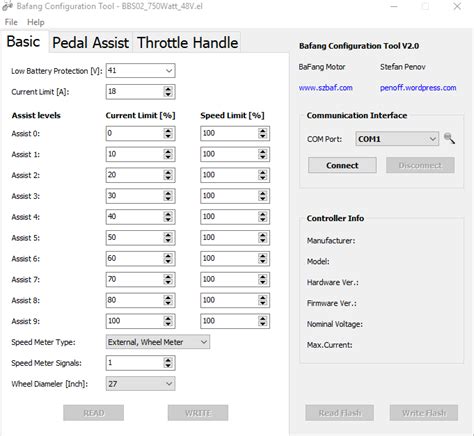Open the File menu

tap(11, 22)
